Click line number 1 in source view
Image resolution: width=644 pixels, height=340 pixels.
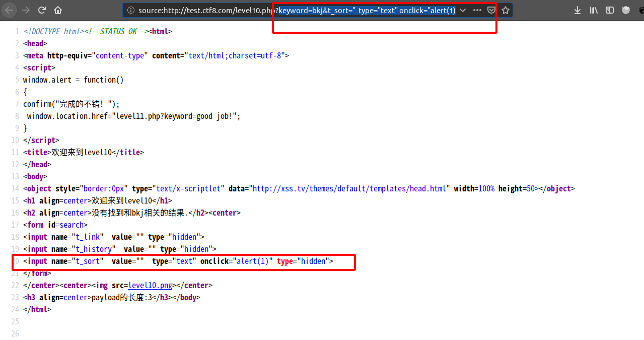click(17, 32)
